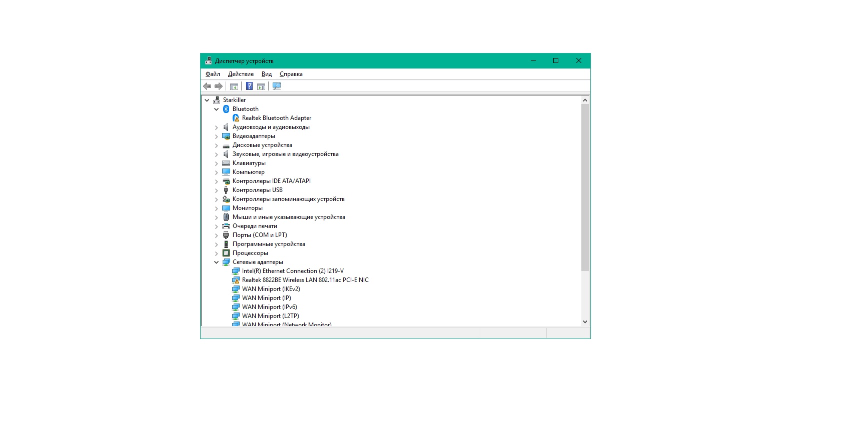Click the Аудиовходы и аудиовыходы speaker icon
Image resolution: width=868 pixels, height=436 pixels.
click(x=226, y=127)
